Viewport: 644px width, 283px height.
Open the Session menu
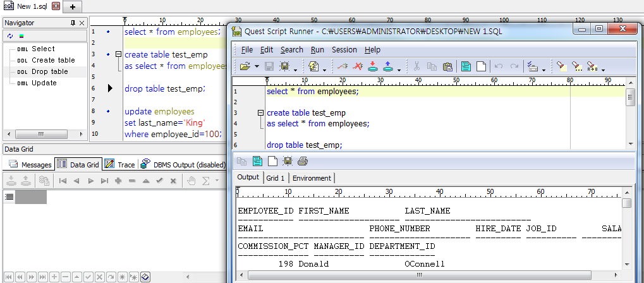click(x=344, y=50)
